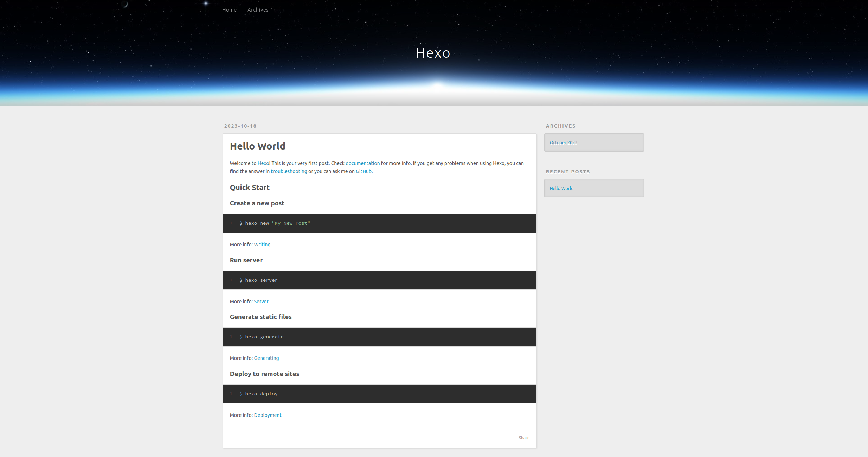Click the Quick Start heading

[250, 188]
